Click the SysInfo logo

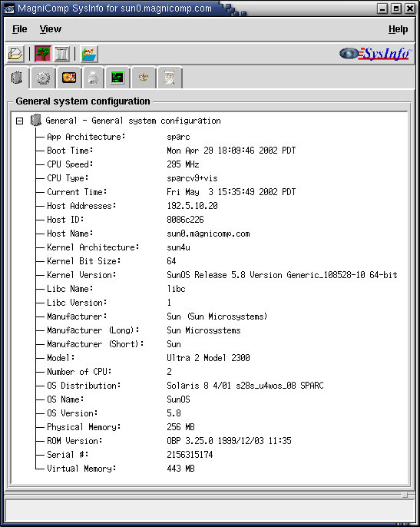[375, 54]
